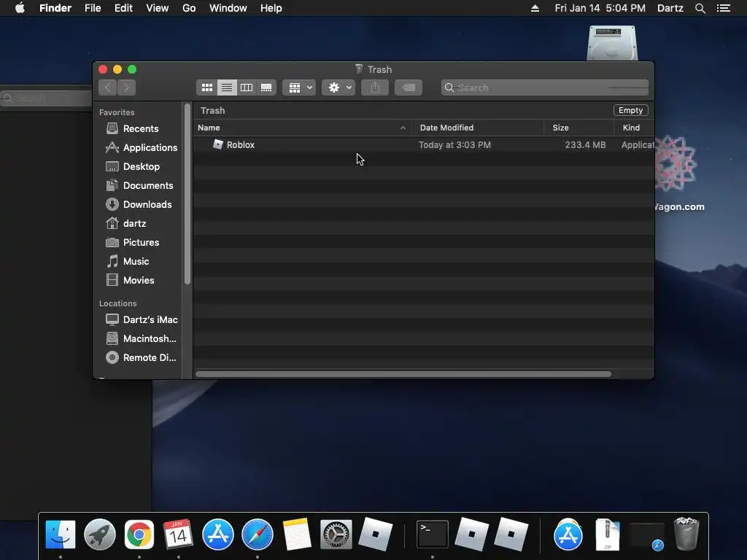Image resolution: width=747 pixels, height=560 pixels.
Task: Select Macintosh HD under Locations
Action: (x=150, y=338)
